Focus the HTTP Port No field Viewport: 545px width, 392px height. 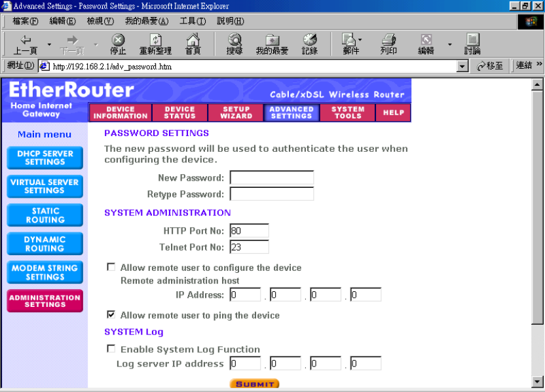tap(249, 230)
